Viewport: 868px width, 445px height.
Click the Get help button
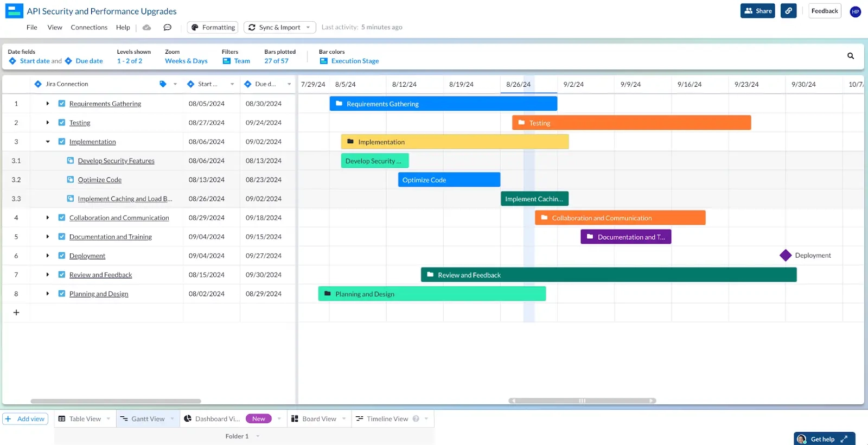coord(825,439)
